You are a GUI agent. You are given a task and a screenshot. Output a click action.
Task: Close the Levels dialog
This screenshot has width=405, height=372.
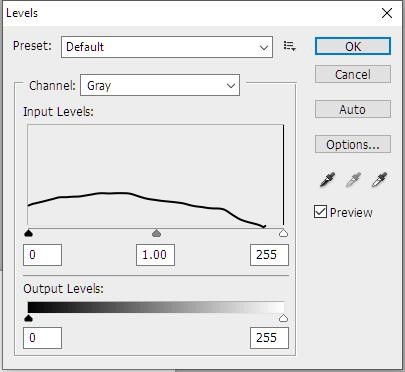point(387,13)
